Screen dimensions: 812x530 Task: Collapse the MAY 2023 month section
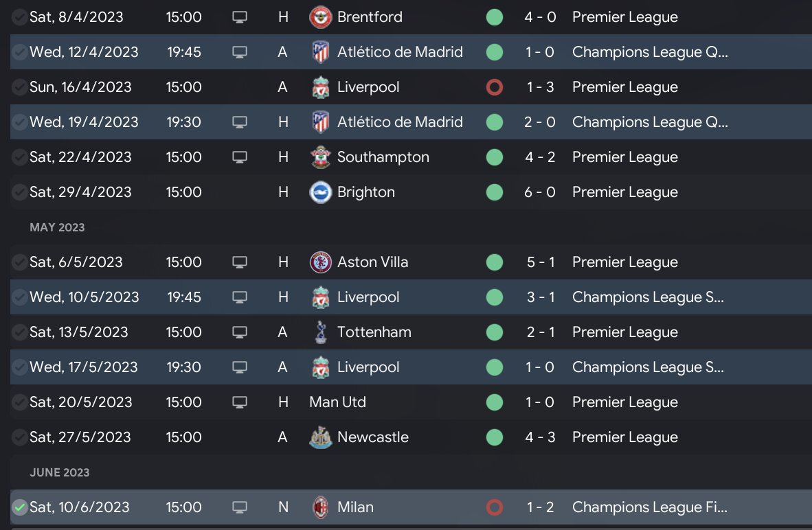coord(57,227)
